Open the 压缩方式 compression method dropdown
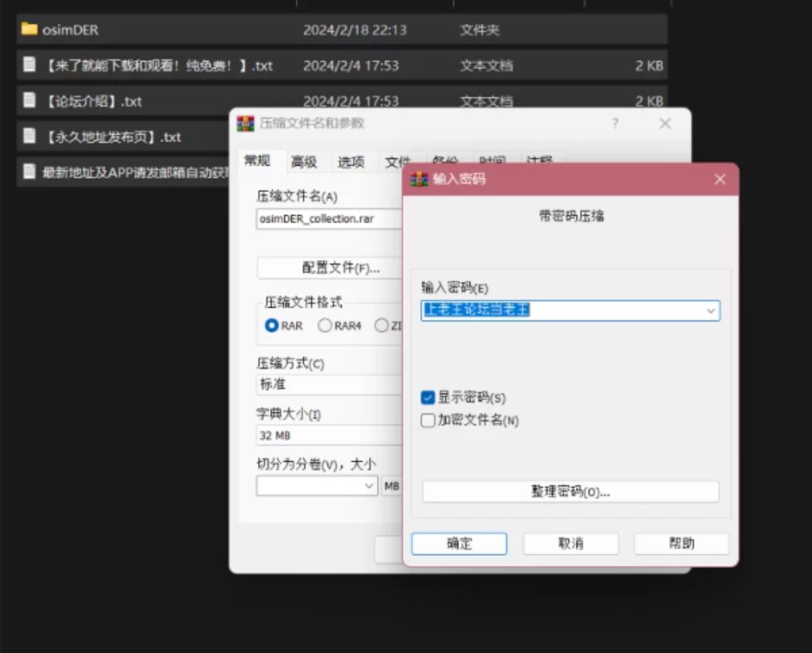The width and height of the screenshot is (812, 653). point(329,384)
